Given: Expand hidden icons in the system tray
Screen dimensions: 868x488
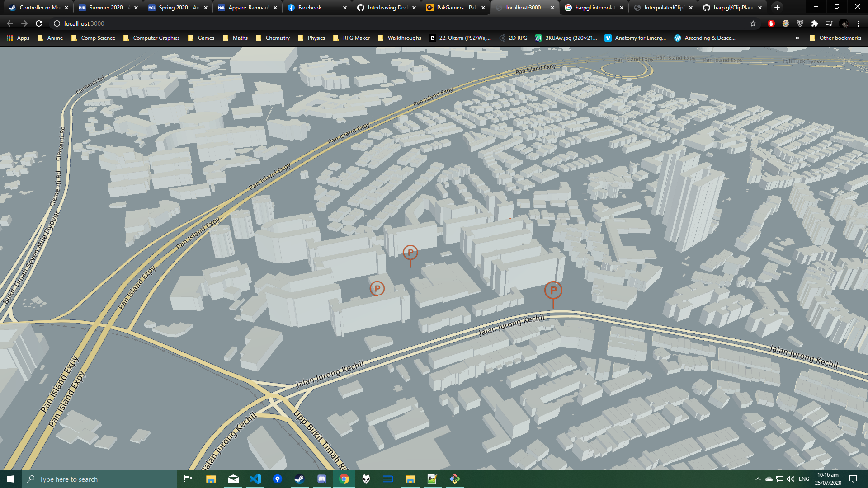Looking at the screenshot, I should (x=758, y=479).
